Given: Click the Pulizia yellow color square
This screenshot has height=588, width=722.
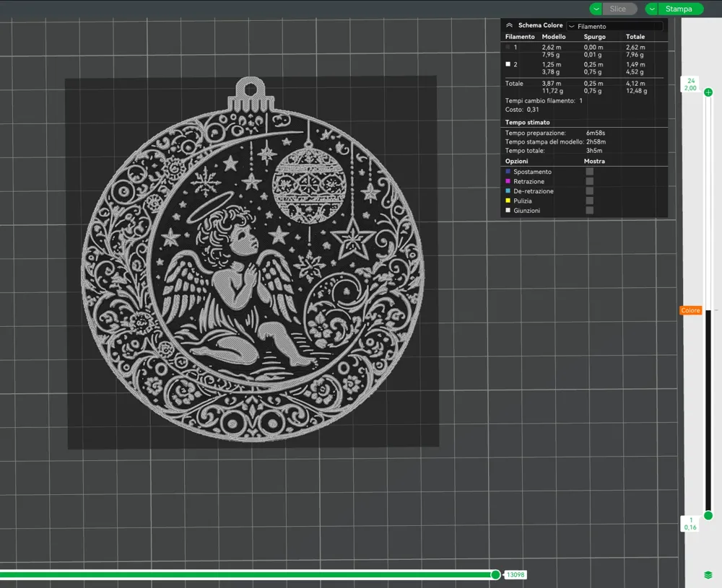Looking at the screenshot, I should tap(508, 201).
